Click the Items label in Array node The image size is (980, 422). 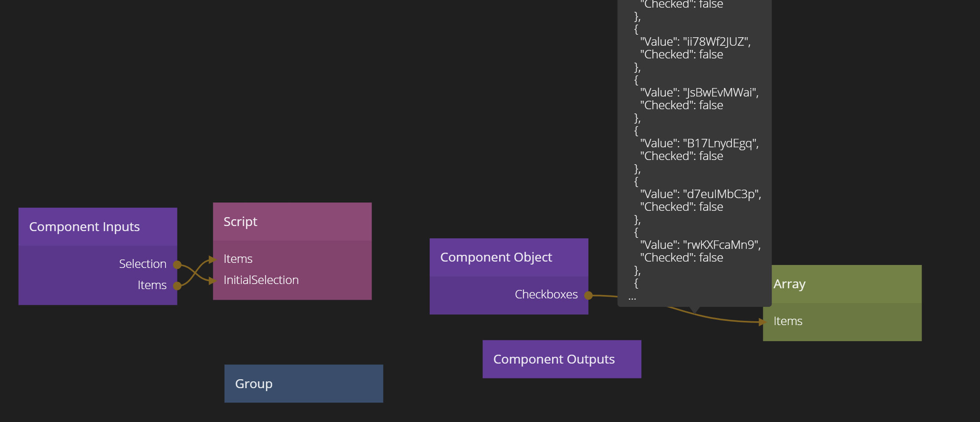click(x=788, y=321)
